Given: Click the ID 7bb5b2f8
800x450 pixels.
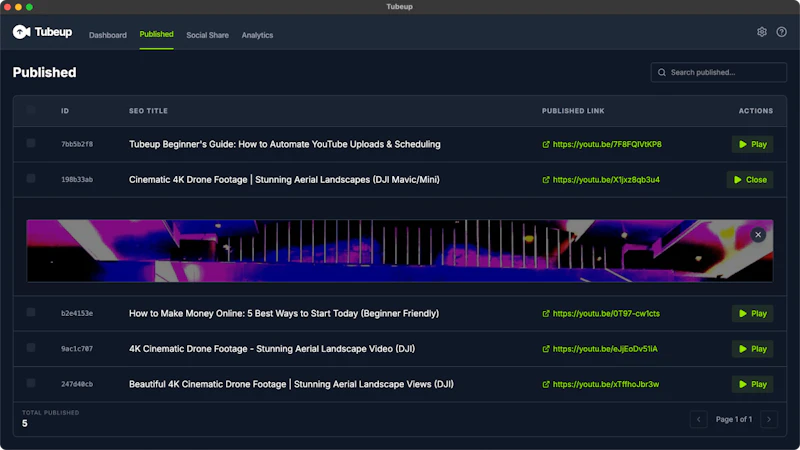Looking at the screenshot, I should (x=77, y=144).
